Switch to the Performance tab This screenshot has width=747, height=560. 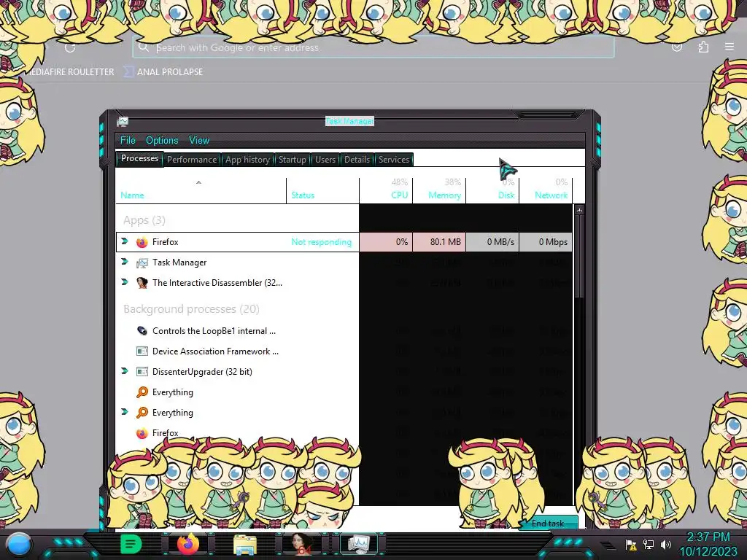click(192, 160)
